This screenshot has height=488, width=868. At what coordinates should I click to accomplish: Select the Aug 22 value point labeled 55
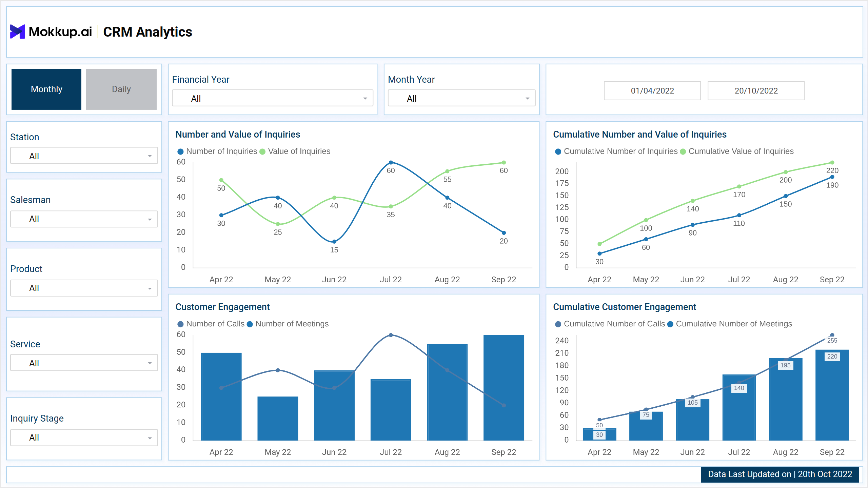[x=448, y=171]
